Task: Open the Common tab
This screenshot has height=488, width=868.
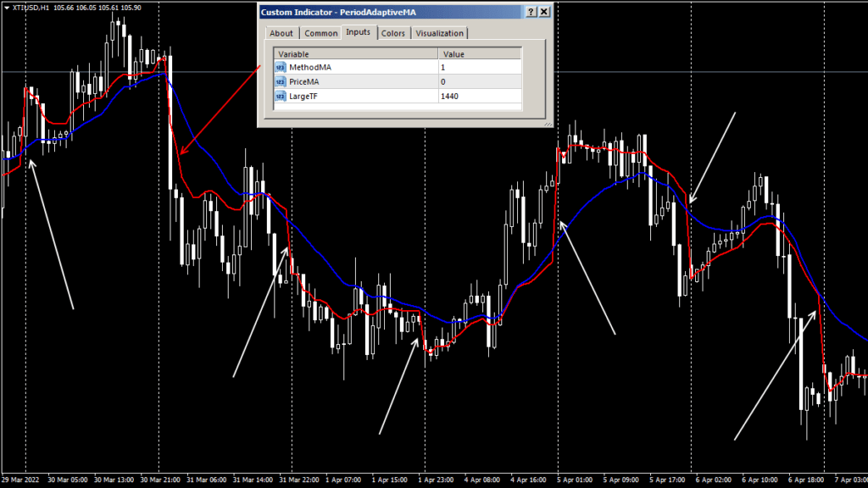Action: coord(320,33)
